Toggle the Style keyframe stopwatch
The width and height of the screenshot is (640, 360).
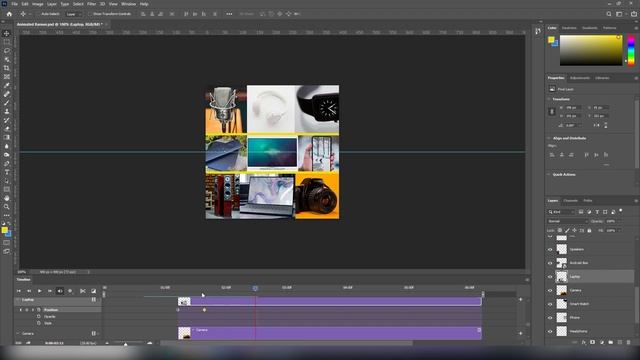[x=39, y=323]
